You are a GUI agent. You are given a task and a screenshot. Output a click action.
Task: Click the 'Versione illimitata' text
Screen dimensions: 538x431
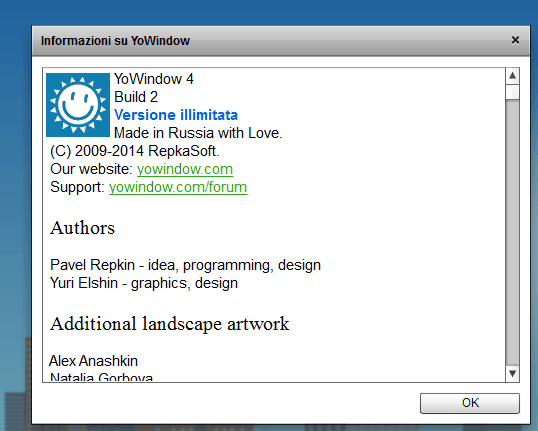tap(176, 115)
